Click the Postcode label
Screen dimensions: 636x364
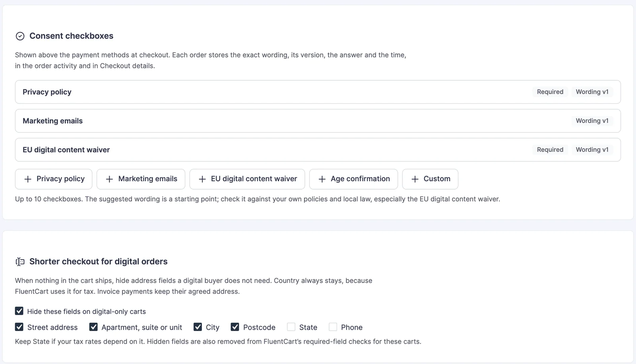(259, 327)
